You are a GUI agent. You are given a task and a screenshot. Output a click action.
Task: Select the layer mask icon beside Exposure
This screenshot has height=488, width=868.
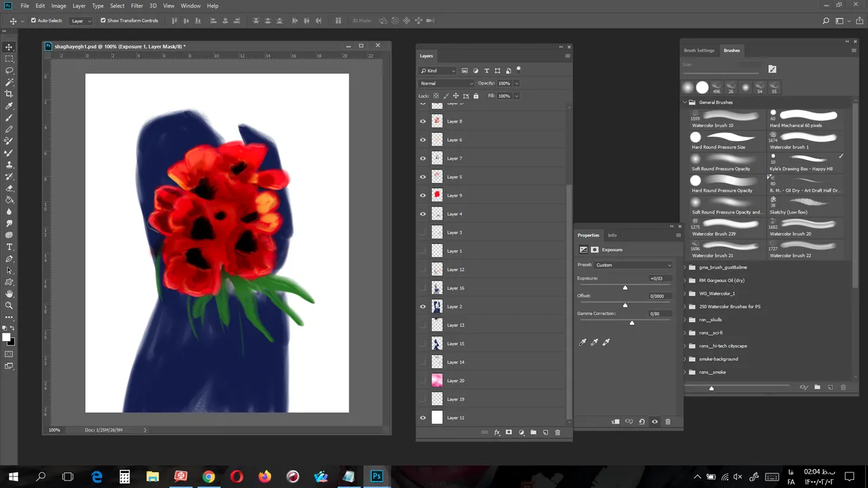point(595,249)
